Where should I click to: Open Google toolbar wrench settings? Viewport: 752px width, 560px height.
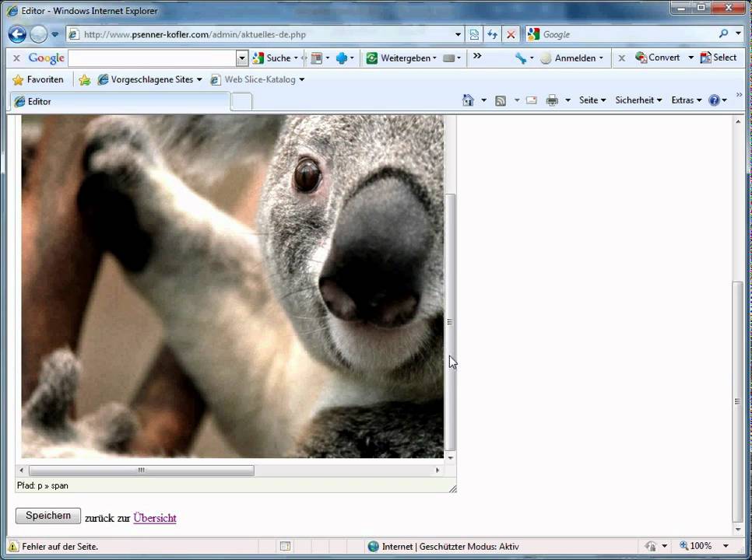tap(521, 58)
